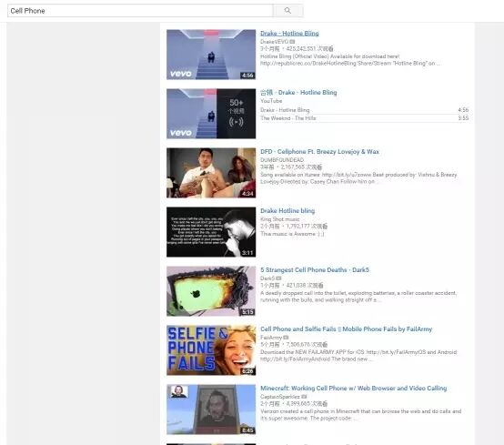504x445 pixels.
Task: Open the Drake Hotline bling lyrics video title
Action: tap(287, 210)
